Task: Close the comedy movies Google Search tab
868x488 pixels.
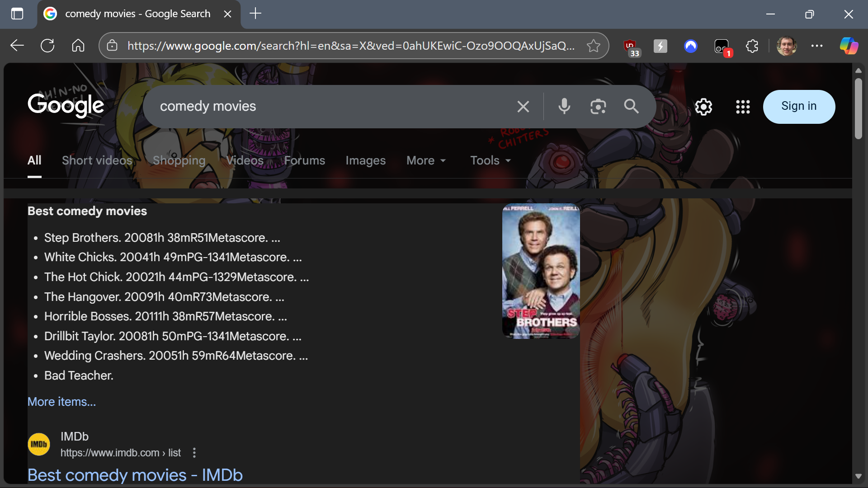Action: tap(227, 14)
